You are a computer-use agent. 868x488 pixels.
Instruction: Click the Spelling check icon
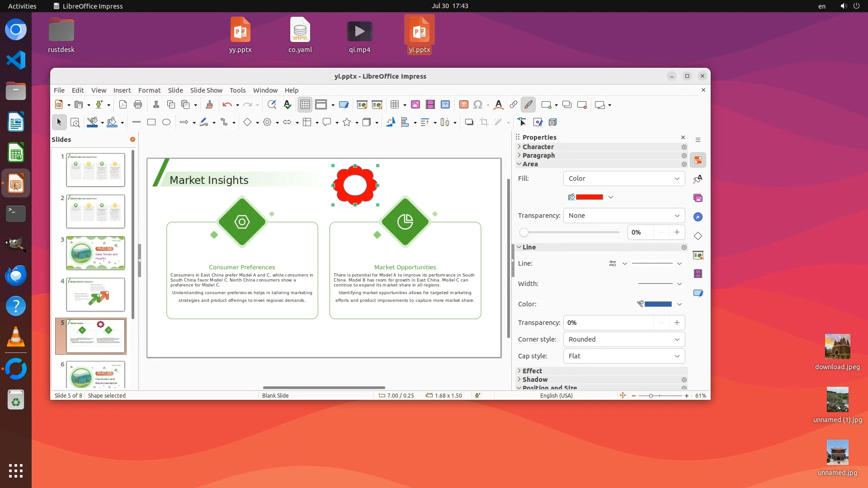pos(288,105)
